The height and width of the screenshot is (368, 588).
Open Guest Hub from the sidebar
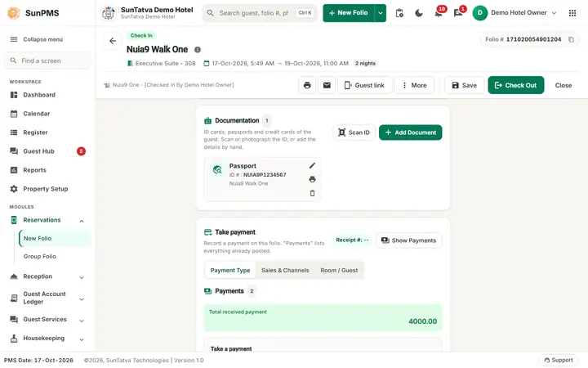47,151
